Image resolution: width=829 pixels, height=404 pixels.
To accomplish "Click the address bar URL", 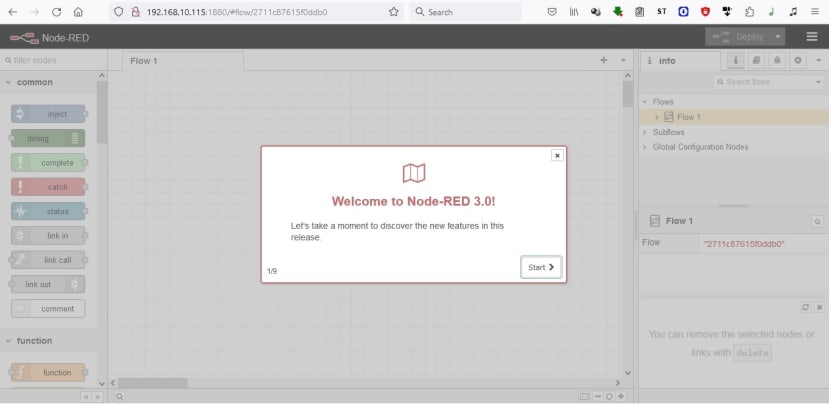I will (x=237, y=12).
